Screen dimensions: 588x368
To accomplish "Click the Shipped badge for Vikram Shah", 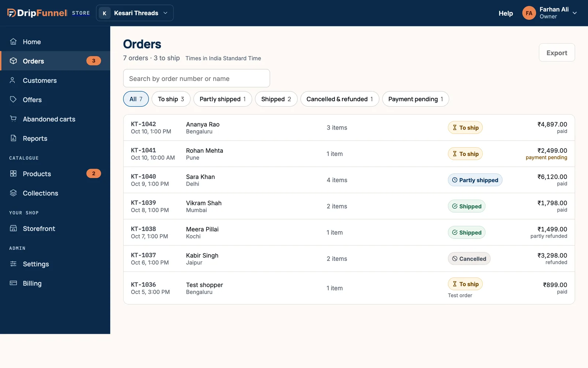I will pos(466,206).
